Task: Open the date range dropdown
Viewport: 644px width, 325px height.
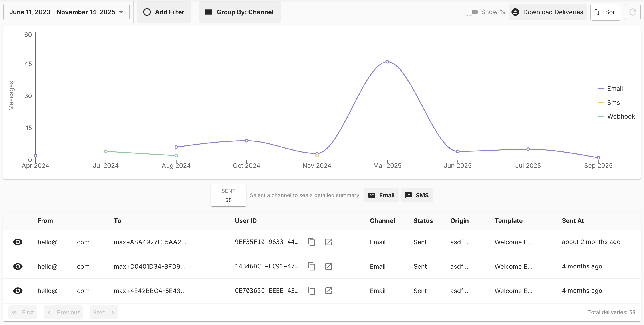Action: pos(66,12)
